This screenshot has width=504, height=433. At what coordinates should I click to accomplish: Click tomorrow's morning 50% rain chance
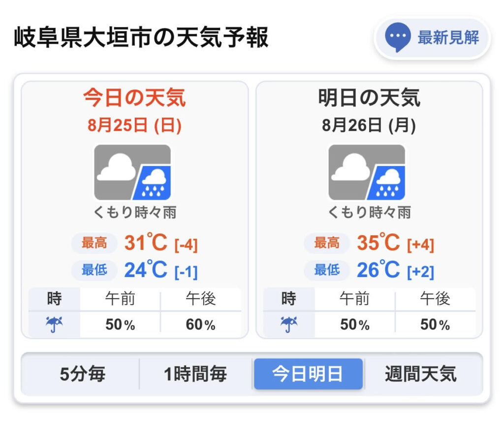click(x=355, y=324)
